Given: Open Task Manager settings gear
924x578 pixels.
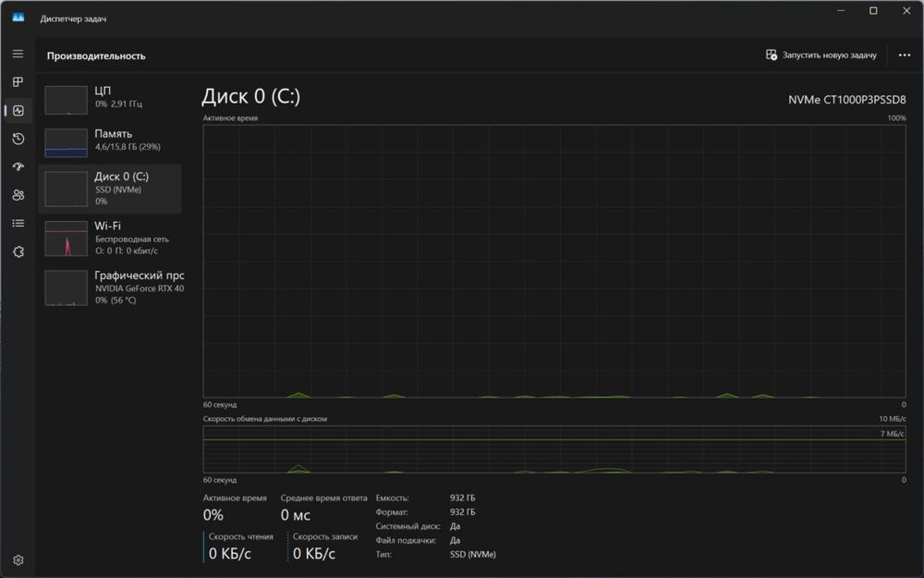Looking at the screenshot, I should point(18,560).
